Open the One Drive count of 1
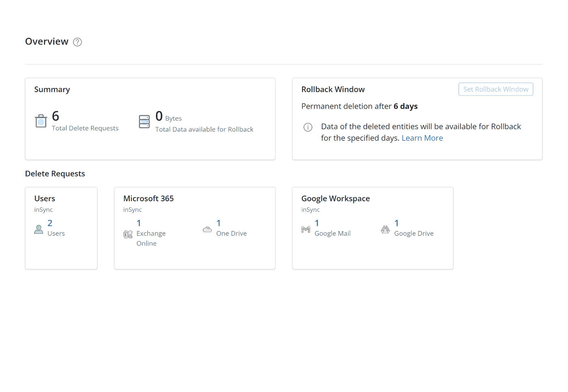Image resolution: width=568 pixels, height=392 pixels. 219,223
